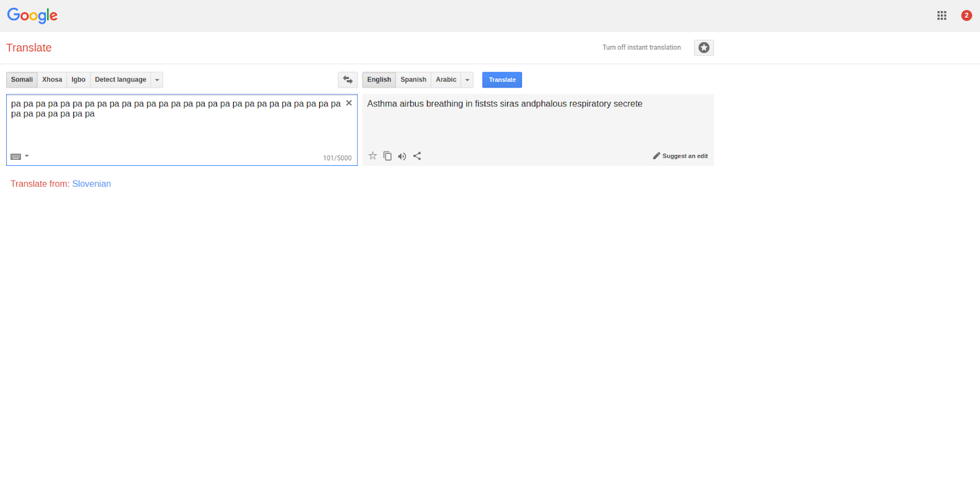Select Arabic as the target language
Image resolution: width=980 pixels, height=497 pixels.
(446, 80)
